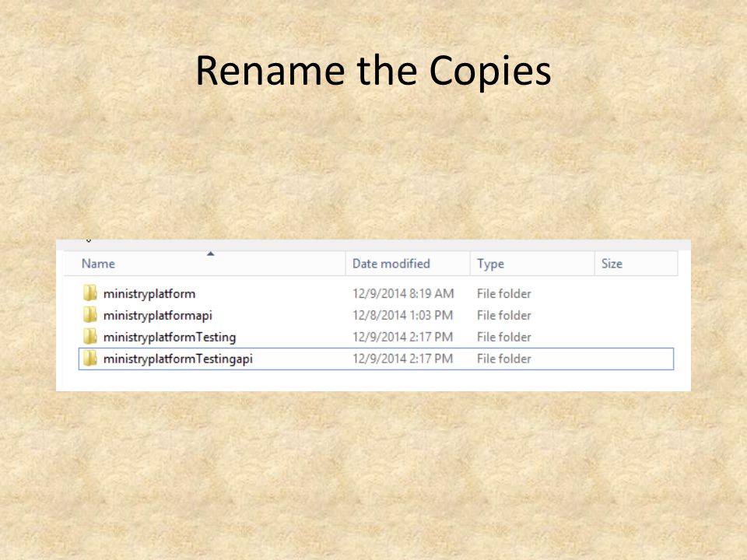This screenshot has width=747, height=560.
Task: Click the slide title Rename the Copies
Action: point(373,71)
